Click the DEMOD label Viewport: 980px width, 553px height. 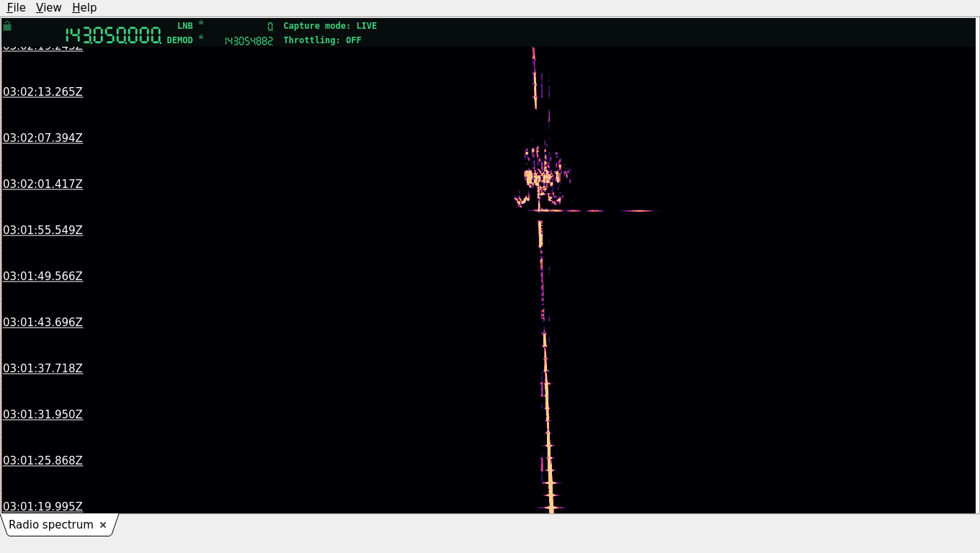pos(180,40)
